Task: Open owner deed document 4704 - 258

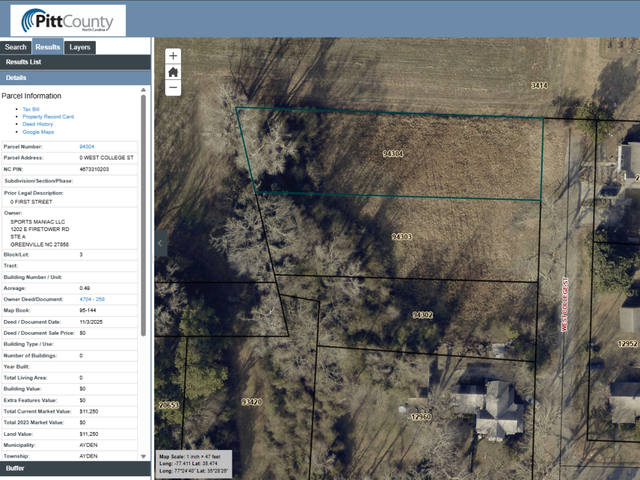Action: 92,299
